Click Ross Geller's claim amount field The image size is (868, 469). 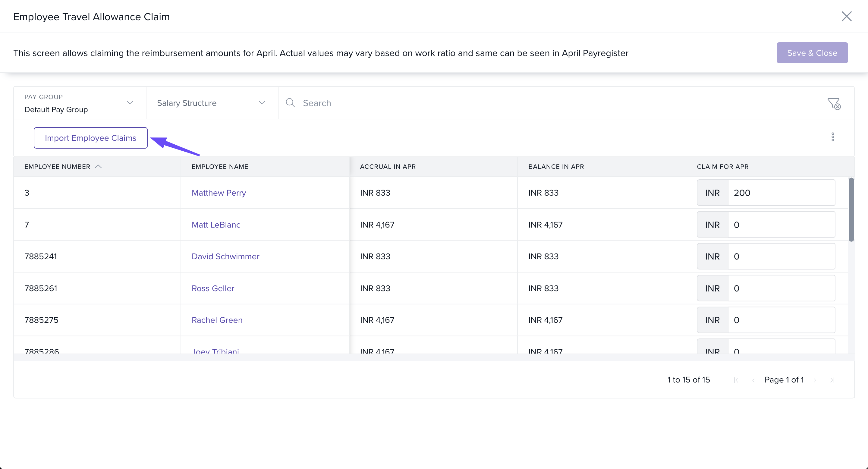pos(781,288)
